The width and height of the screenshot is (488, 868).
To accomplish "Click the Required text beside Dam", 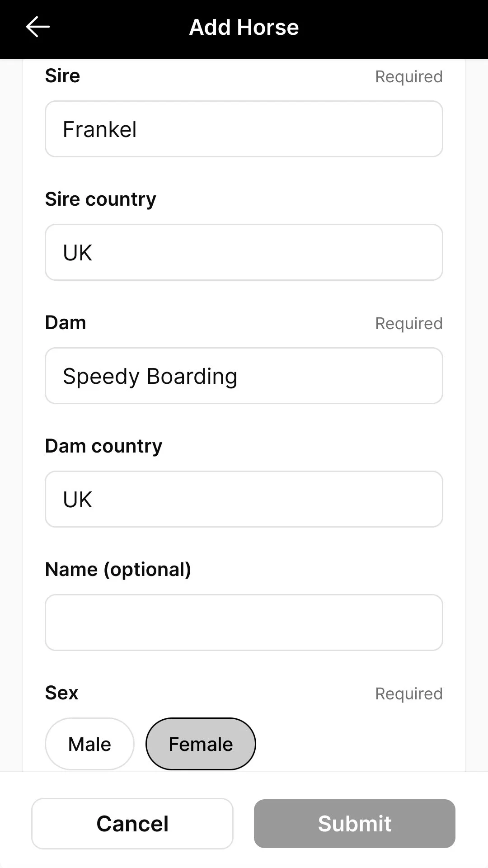I will 408,324.
